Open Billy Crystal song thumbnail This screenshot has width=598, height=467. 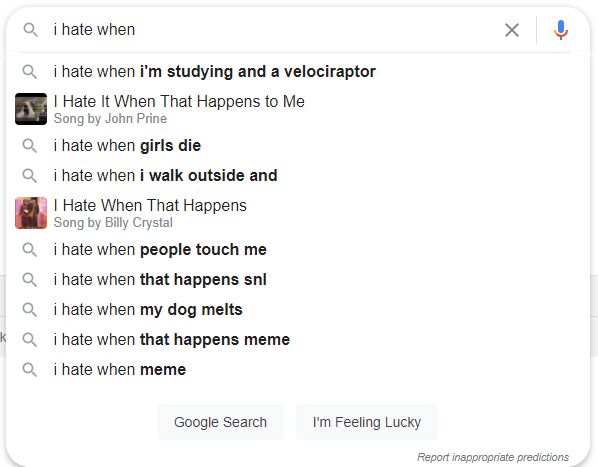[31, 213]
